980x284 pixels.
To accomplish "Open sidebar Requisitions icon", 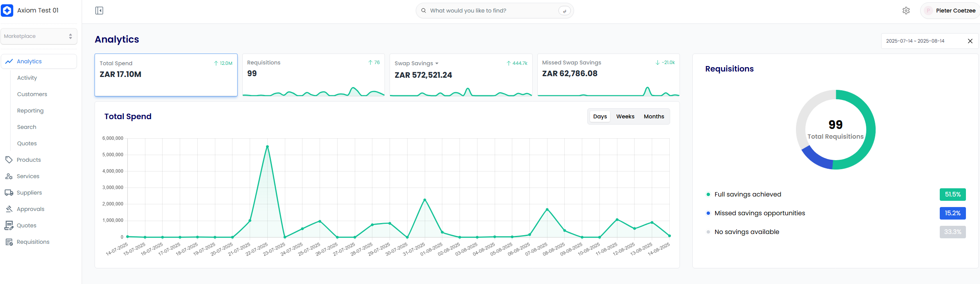I will (x=9, y=242).
